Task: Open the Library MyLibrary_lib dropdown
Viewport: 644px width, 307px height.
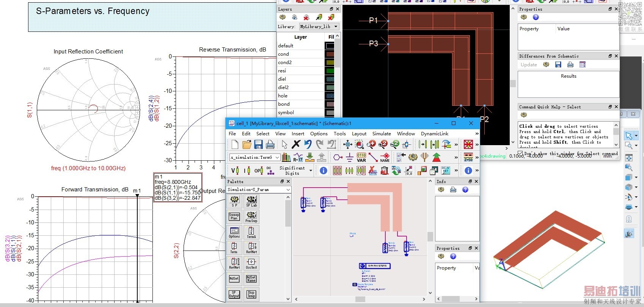Action: [336, 27]
